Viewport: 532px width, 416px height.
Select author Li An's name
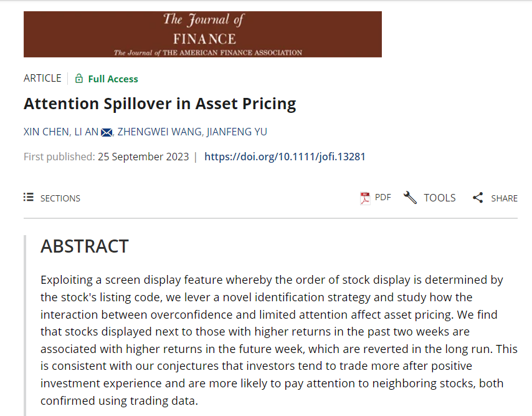point(87,132)
